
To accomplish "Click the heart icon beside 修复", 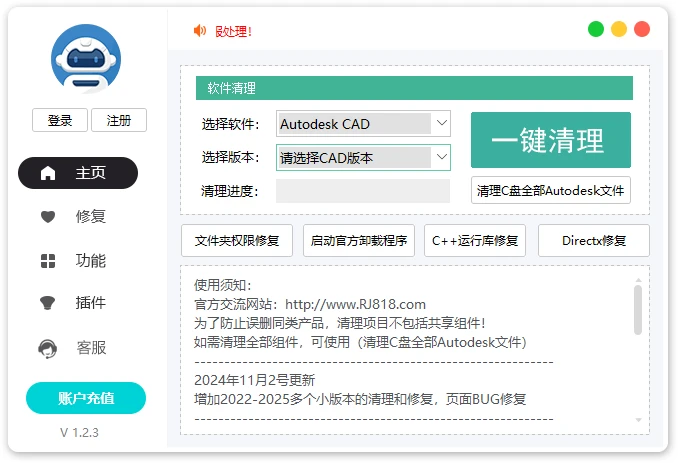I will (x=48, y=216).
